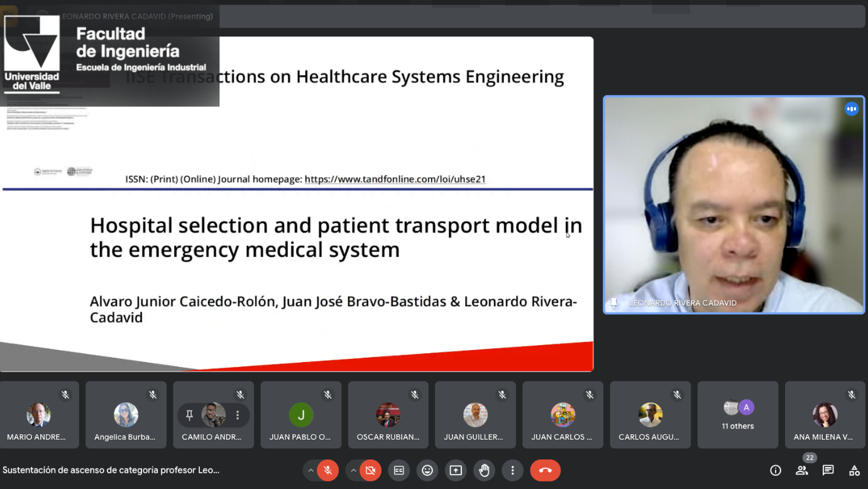868x489 pixels.
Task: Unpin Camilo Andr... tile with pin icon
Action: 189,415
